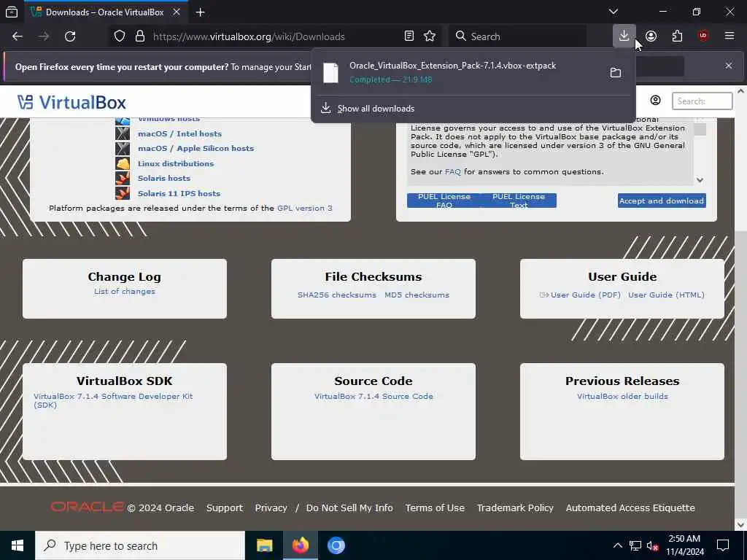
Task: Open VirtualBox 7.1.4 Software Developer Kit link
Action: [x=113, y=400]
